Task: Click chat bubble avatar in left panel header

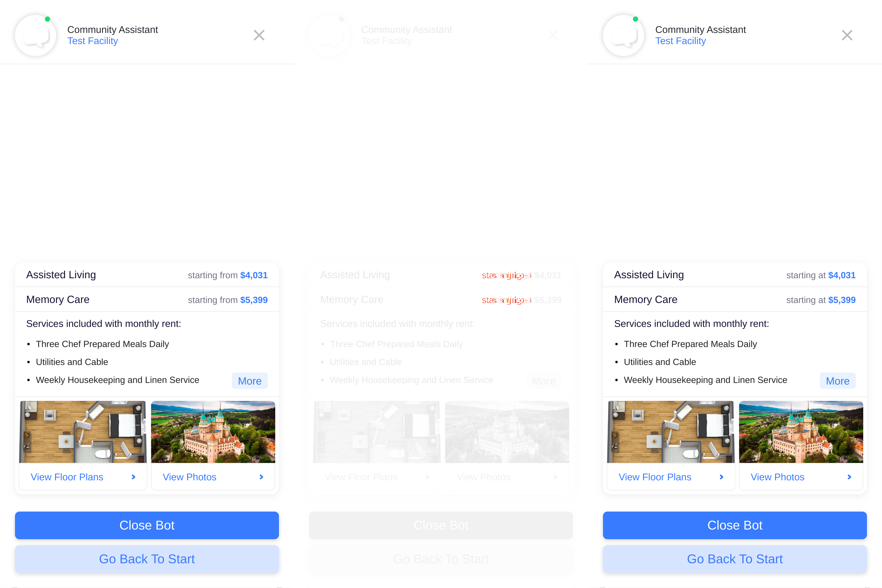Action: [36, 36]
